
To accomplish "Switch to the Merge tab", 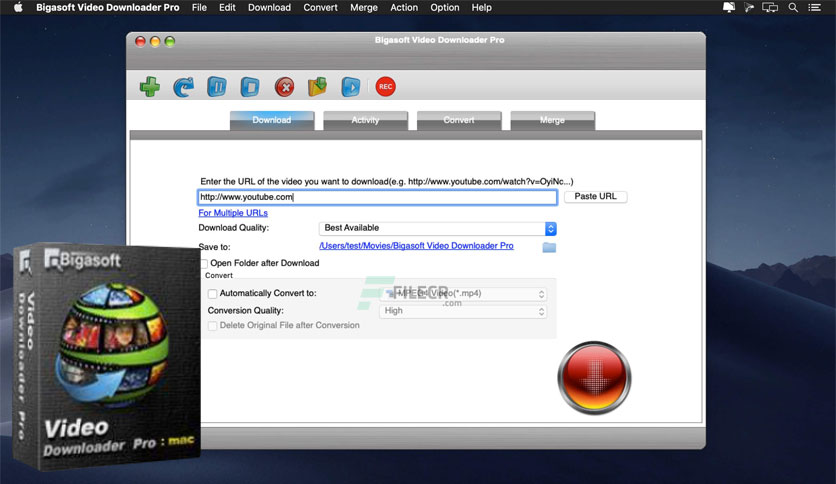I will [552, 120].
